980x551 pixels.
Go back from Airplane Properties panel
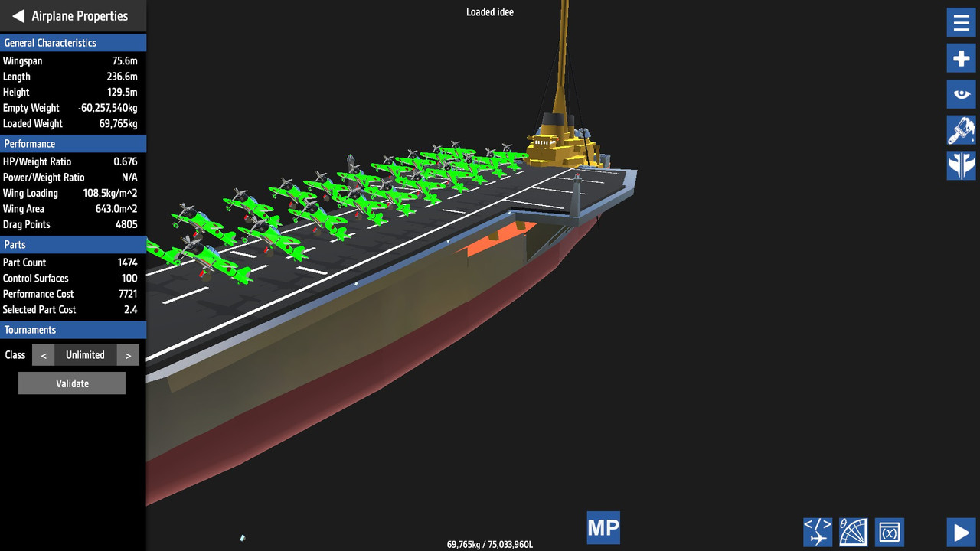[18, 16]
